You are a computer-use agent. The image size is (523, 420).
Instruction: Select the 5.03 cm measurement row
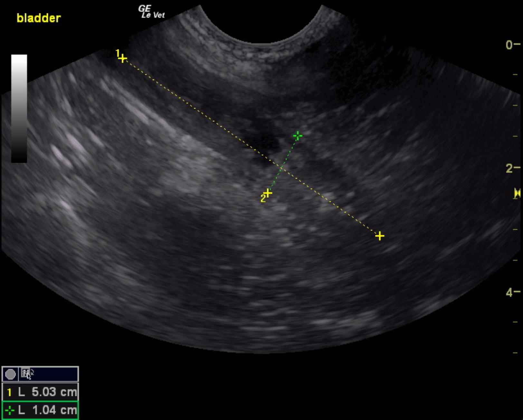tap(40, 392)
